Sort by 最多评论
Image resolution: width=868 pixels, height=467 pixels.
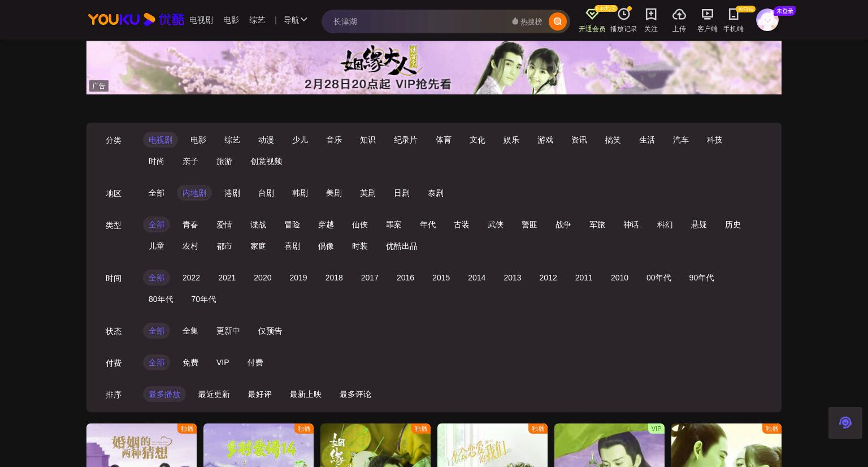click(x=355, y=394)
